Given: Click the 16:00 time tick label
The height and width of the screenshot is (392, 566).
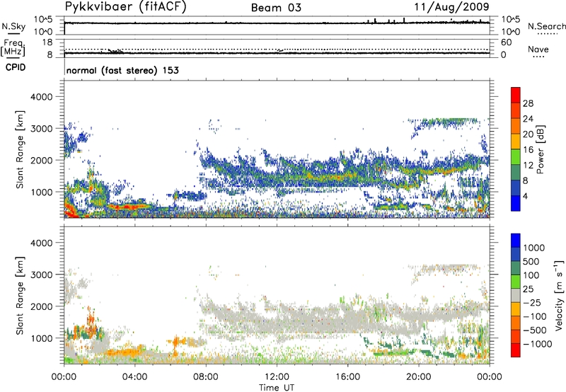Looking at the screenshot, I should 347,377.
